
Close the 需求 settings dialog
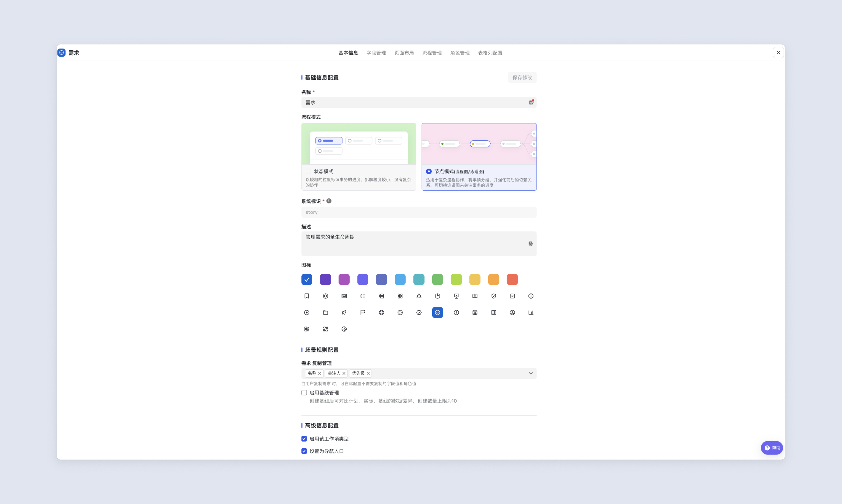click(778, 52)
